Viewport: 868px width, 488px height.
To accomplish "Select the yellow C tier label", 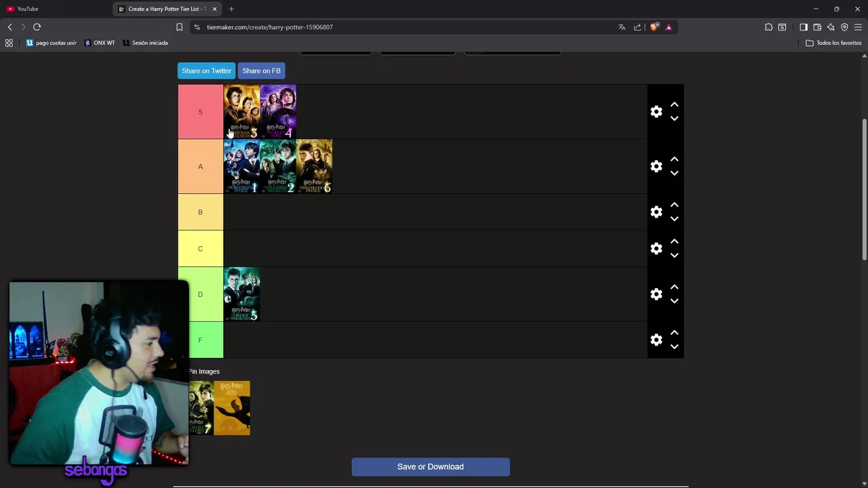I will [x=200, y=249].
